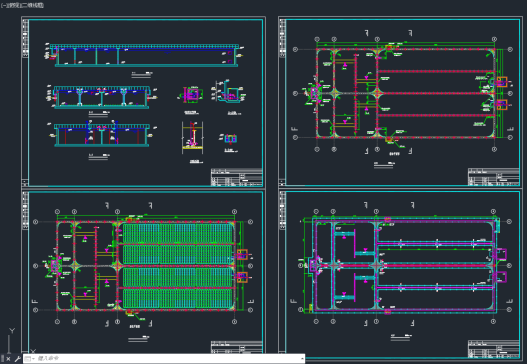The image size is (527, 364).
Task: Open command line customization wrench icon
Action: tap(17, 359)
